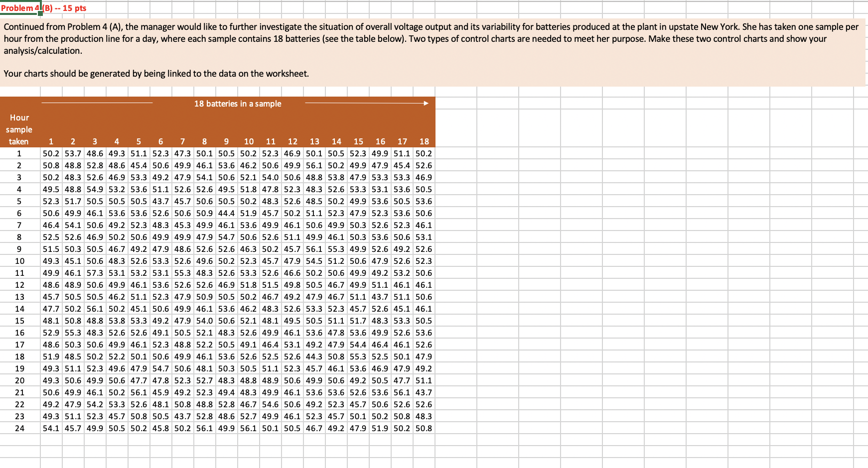Select the 43.7 value in hour 5 row
The image size is (868, 468).
(x=160, y=201)
